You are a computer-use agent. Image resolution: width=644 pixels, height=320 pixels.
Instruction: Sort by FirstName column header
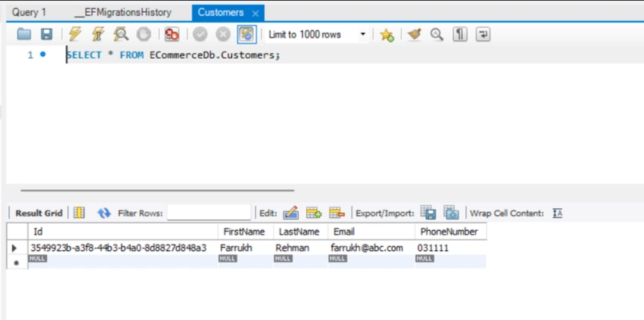[x=245, y=231]
